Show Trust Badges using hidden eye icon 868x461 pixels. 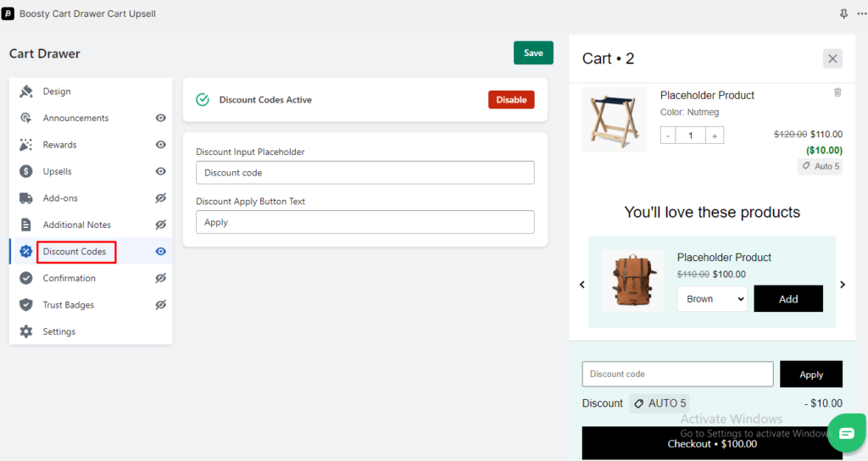tap(160, 304)
